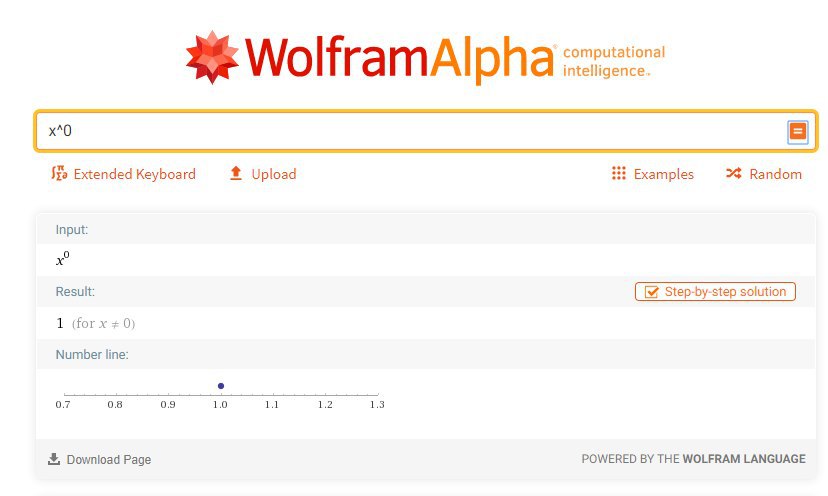Click the 1.0 tick label
This screenshot has width=828, height=496.
click(x=220, y=405)
